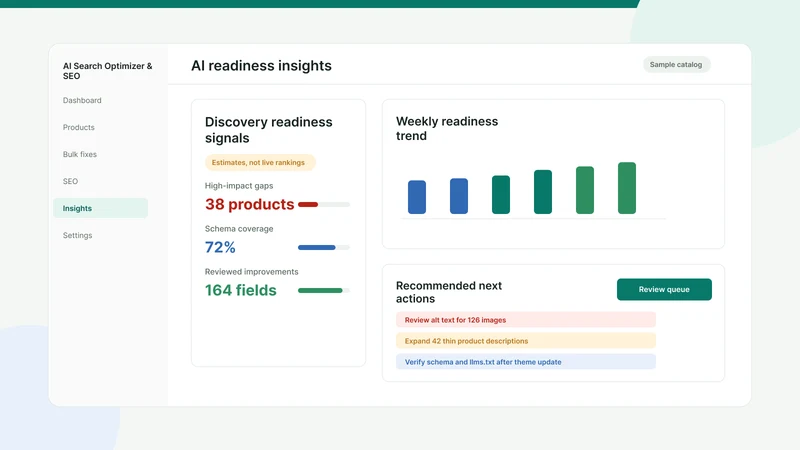Viewport: 800px width, 450px height.
Task: Go to Products in the sidebar
Action: tap(79, 128)
